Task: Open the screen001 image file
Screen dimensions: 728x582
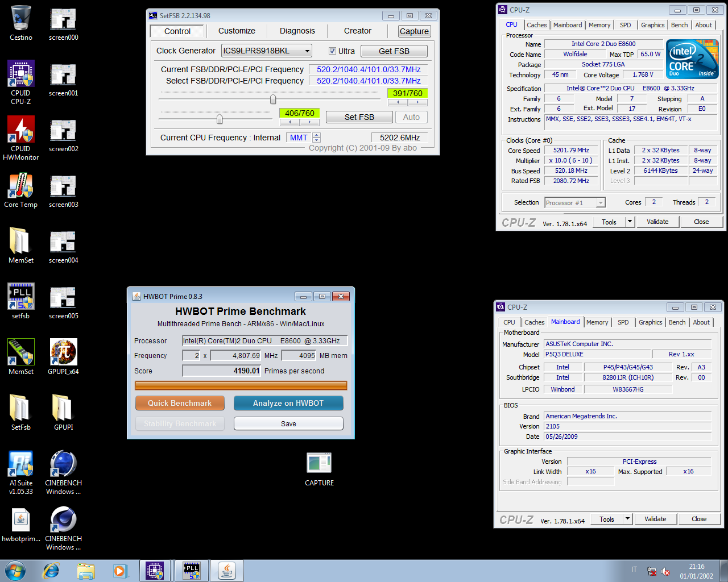Action: (x=64, y=79)
